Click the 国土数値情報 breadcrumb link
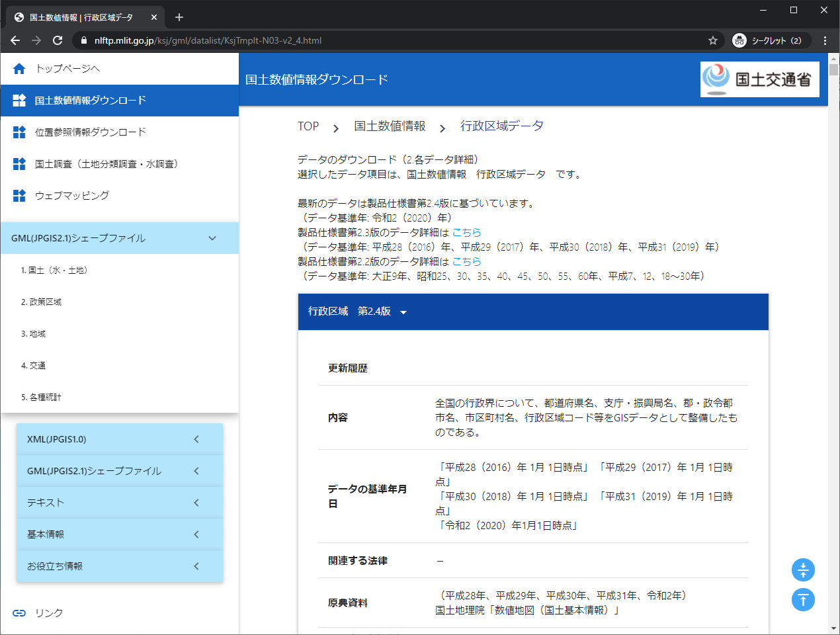This screenshot has height=635, width=840. (x=390, y=126)
